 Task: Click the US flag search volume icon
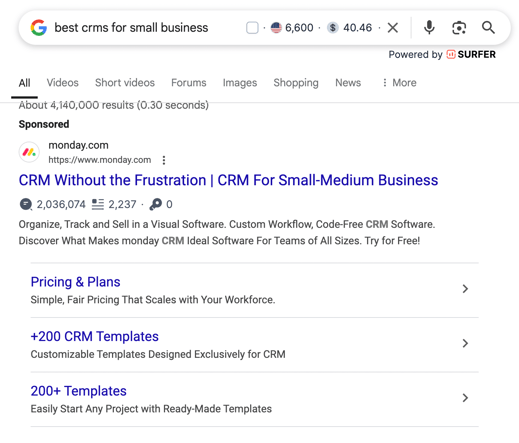click(x=276, y=28)
